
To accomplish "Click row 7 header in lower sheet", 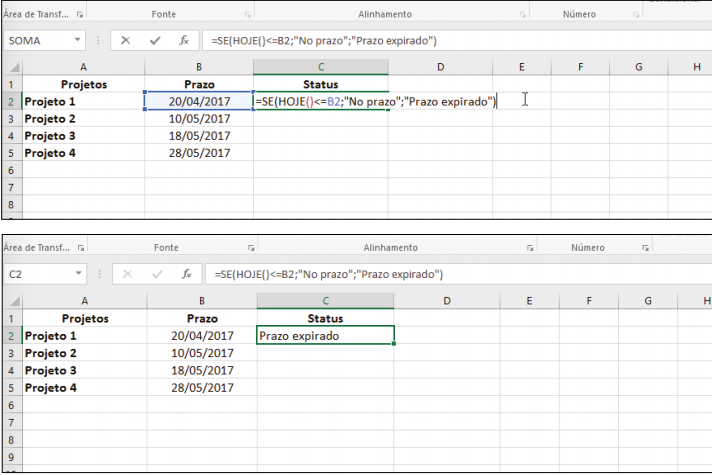I will pyautogui.click(x=10, y=421).
